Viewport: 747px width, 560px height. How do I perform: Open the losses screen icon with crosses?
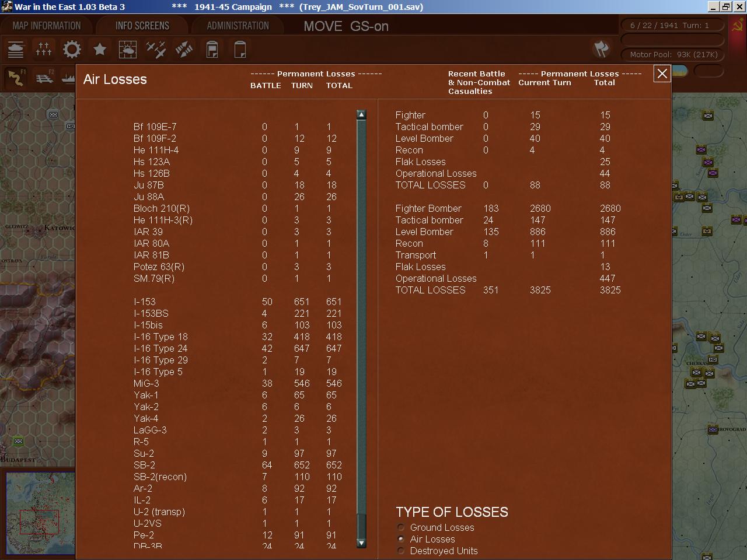click(x=44, y=50)
